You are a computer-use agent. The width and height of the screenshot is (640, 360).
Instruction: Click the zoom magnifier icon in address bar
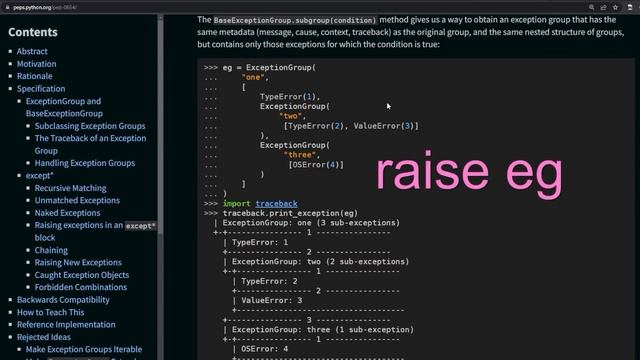(x=591, y=7)
